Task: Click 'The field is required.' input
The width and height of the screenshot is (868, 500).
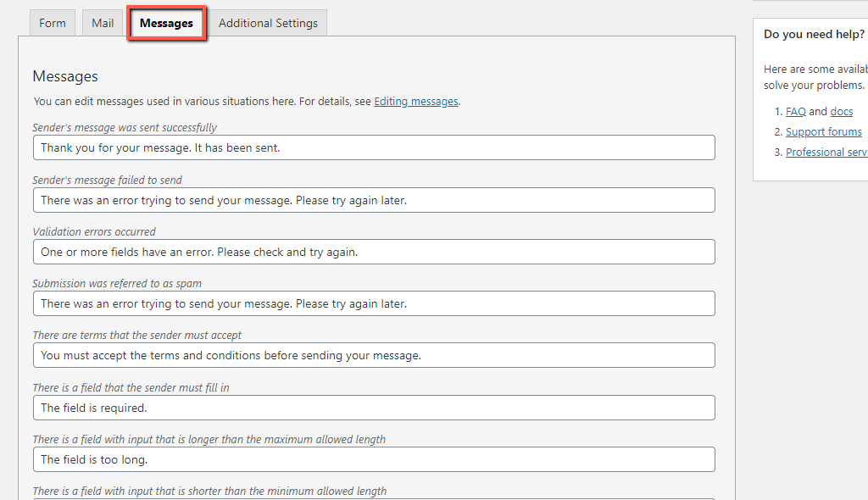Action: tap(374, 408)
